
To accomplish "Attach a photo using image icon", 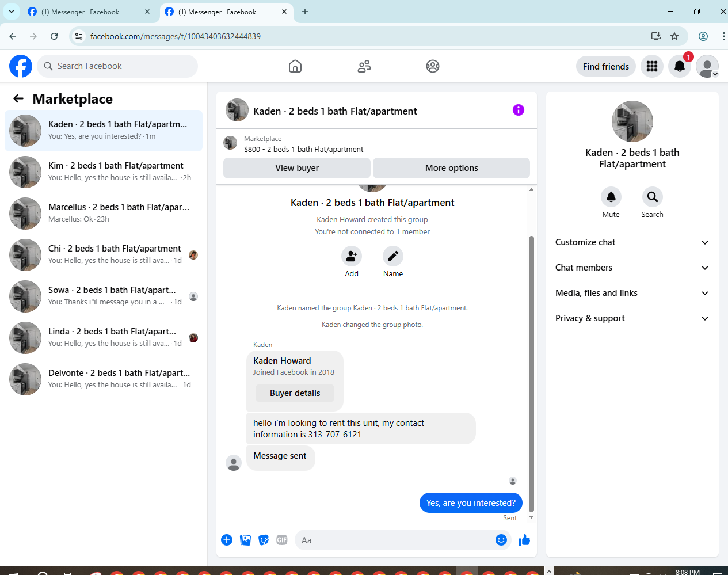I will pos(245,540).
